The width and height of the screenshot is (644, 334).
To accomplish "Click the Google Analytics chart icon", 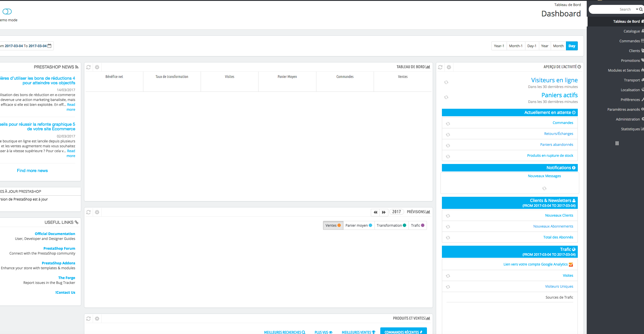I will [x=571, y=265].
